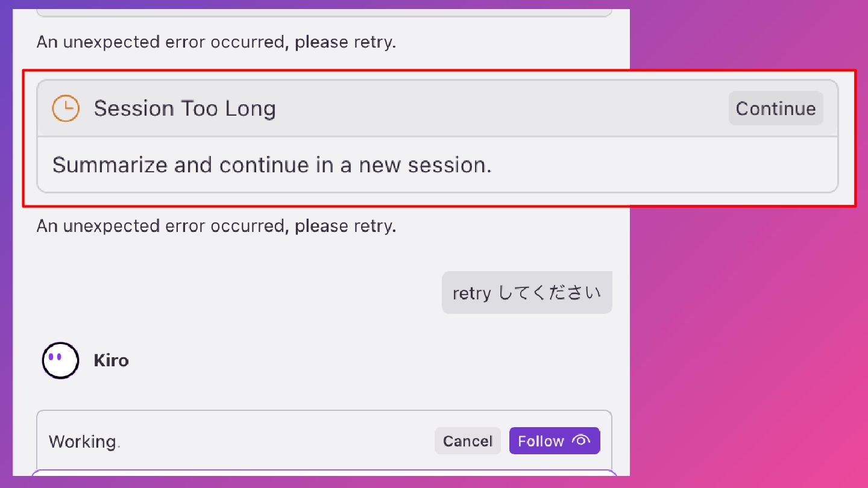Click the Follow label on purple button
Image resolution: width=868 pixels, height=488 pixels.
[541, 441]
